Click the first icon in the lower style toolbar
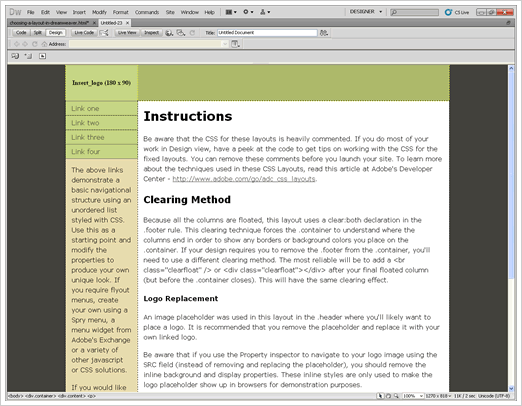Screen dimensions: 522x406 [x=15, y=56]
